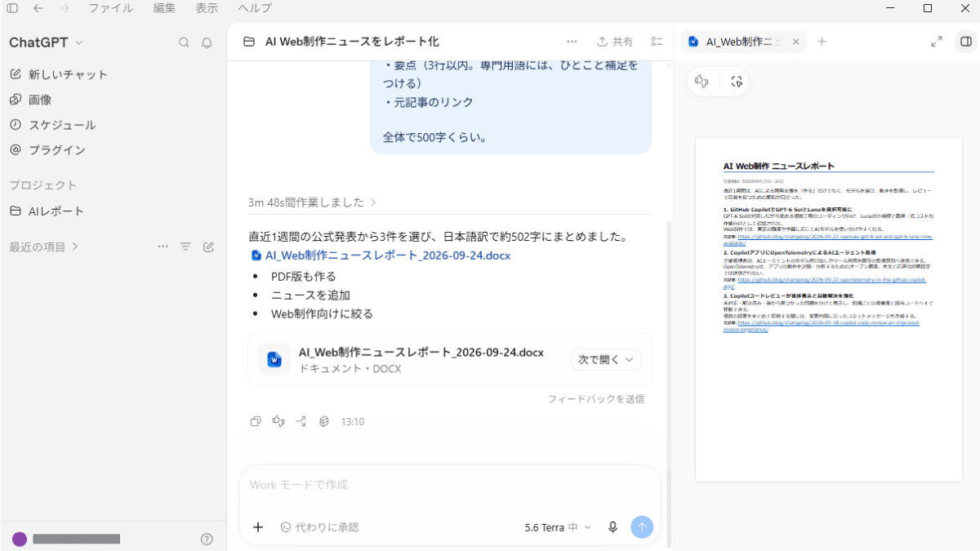Select suggestion Web制作向けに絞る
This screenshot has width=980, height=551.
(x=322, y=313)
